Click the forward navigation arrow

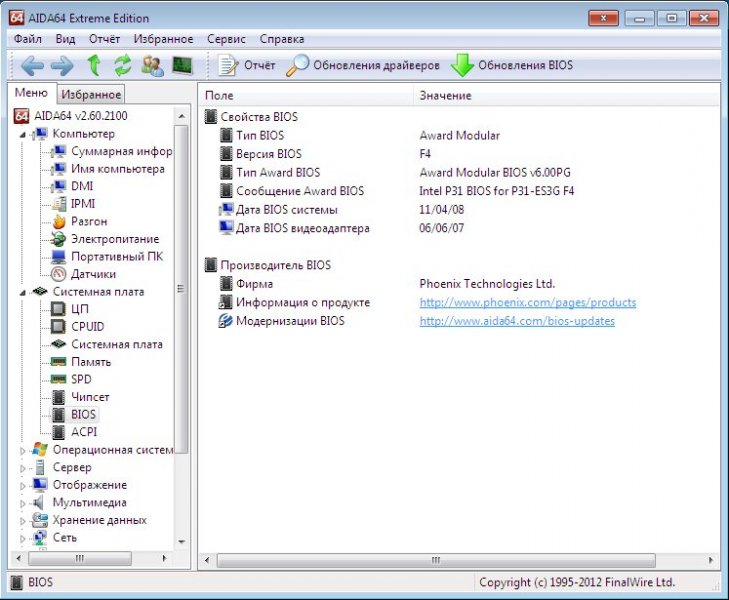click(x=62, y=66)
